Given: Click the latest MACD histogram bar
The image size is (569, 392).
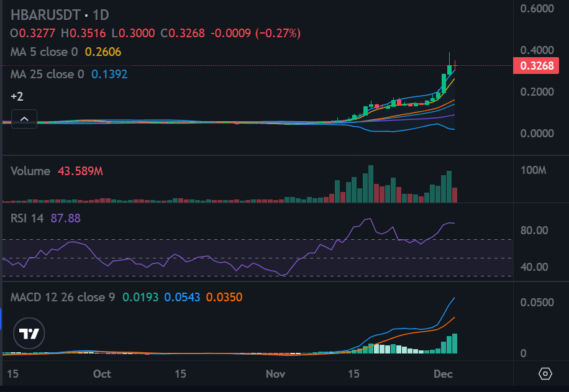Looking at the screenshot, I should coord(455,344).
